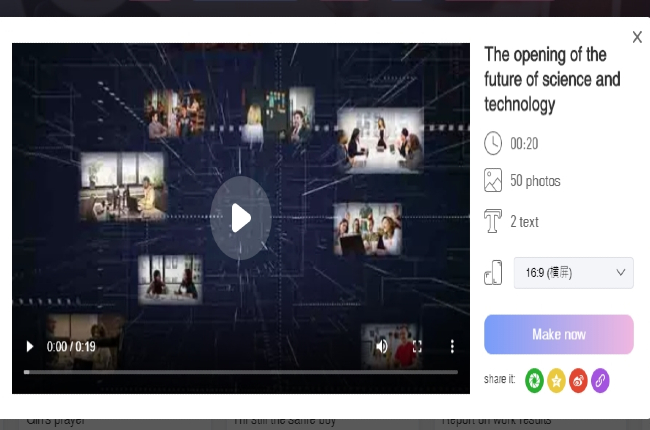Enter fullscreen mode for the video
The height and width of the screenshot is (430, 650).
418,346
